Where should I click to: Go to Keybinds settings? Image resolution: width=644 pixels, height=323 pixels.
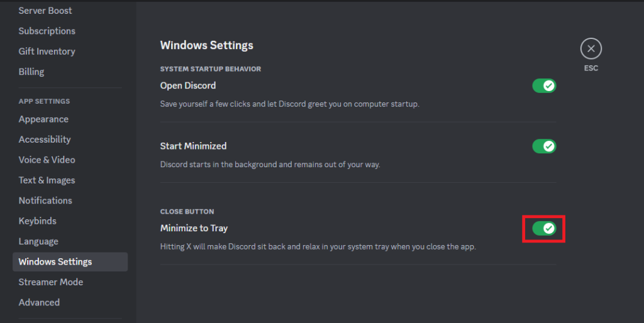pyautogui.click(x=37, y=221)
